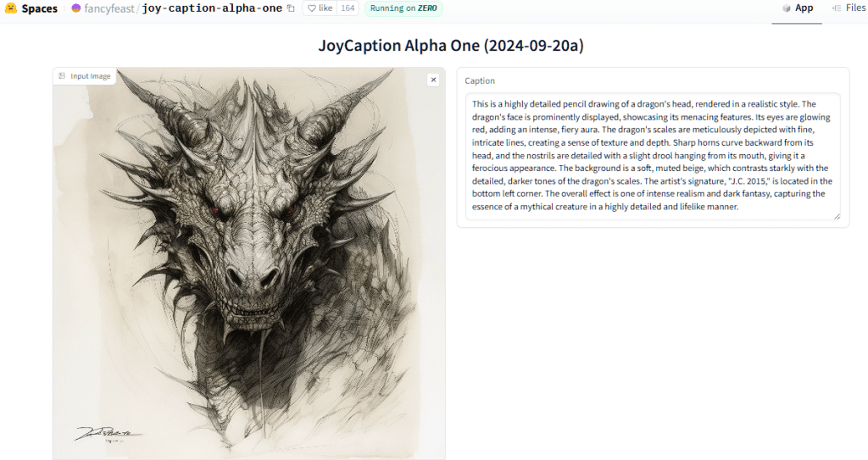Click the Input Image label icon
This screenshot has width=868, height=460.
pyautogui.click(x=62, y=76)
